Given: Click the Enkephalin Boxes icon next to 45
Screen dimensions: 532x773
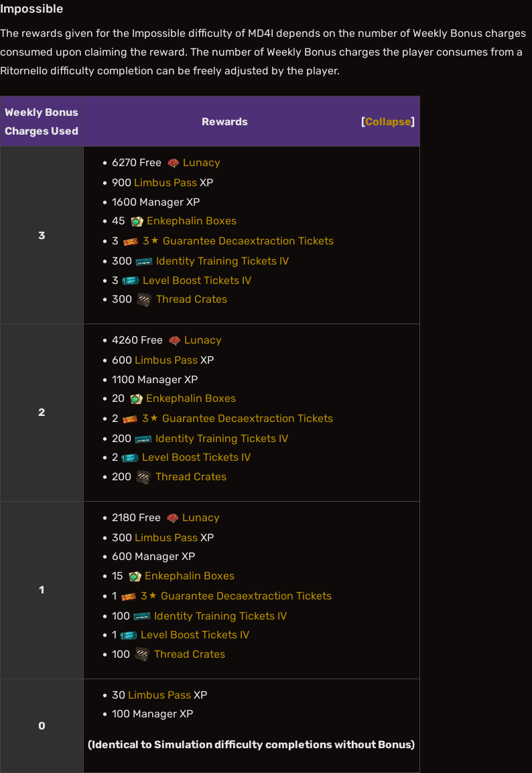Looking at the screenshot, I should pos(137,222).
